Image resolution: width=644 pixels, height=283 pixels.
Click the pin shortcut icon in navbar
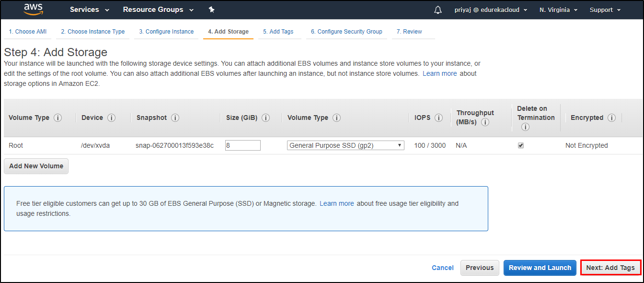tap(211, 10)
